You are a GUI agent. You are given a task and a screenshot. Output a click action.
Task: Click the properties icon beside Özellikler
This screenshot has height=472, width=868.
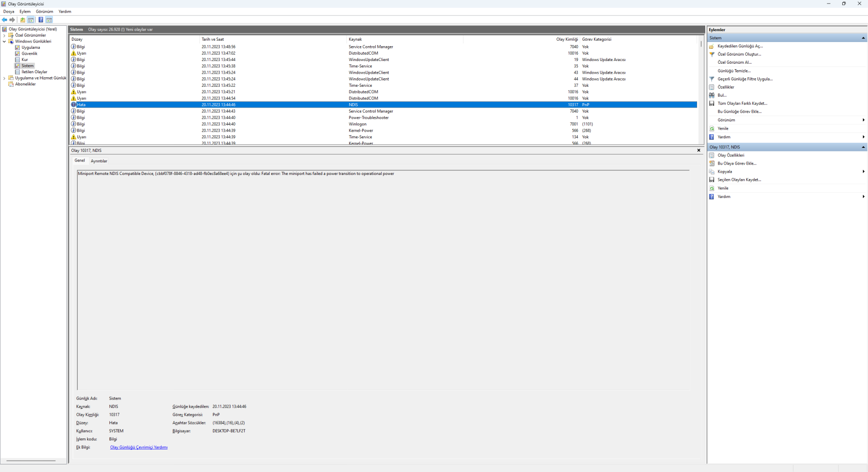[x=712, y=87]
